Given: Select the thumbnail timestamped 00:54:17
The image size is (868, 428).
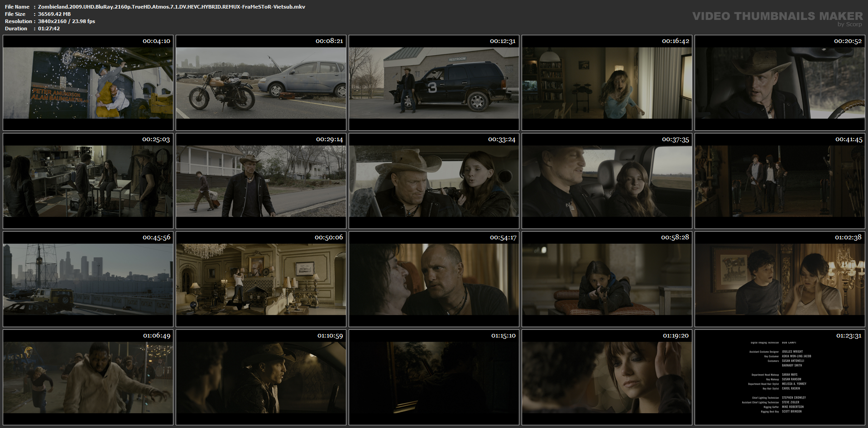Looking at the screenshot, I should pyautogui.click(x=434, y=279).
